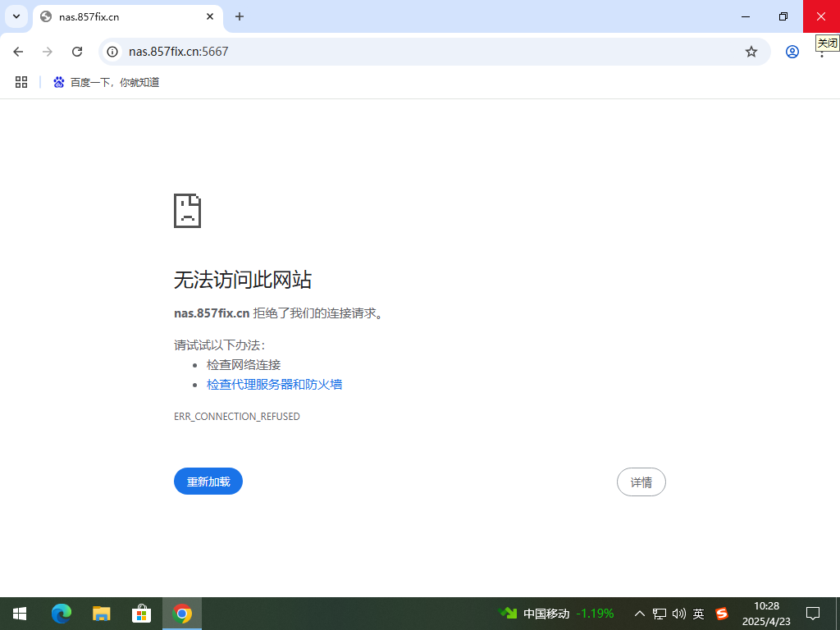Click the ERR_CONNECTION_REFUSED error code text
The image size is (840, 630).
[237, 416]
